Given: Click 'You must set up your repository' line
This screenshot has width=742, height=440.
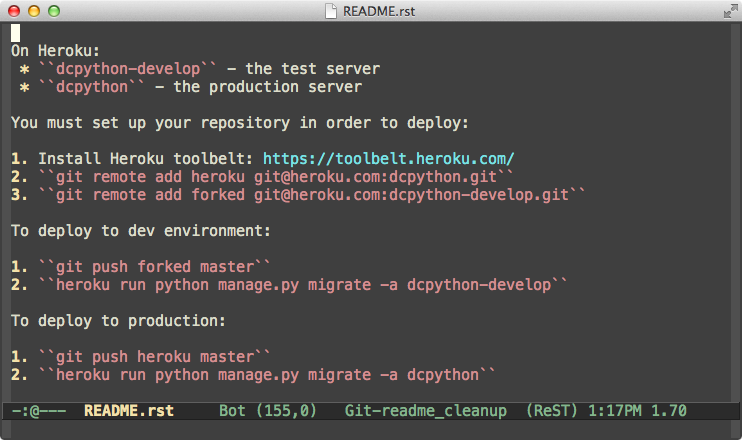Looking at the screenshot, I should [x=240, y=123].
